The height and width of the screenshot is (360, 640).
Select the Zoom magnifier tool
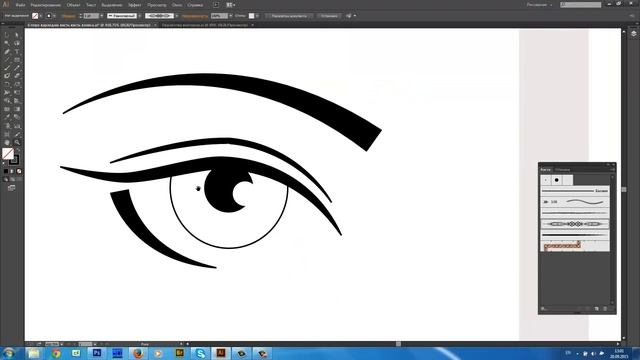click(17, 142)
